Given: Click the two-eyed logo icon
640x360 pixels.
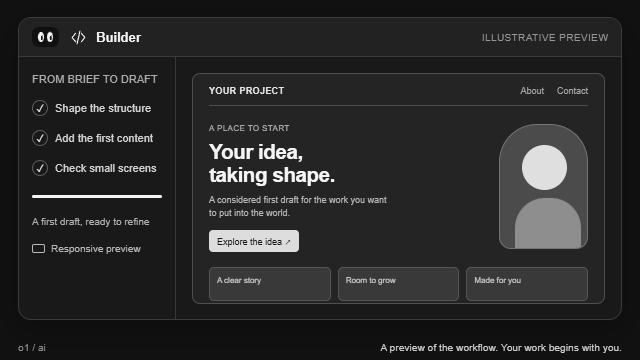Looking at the screenshot, I should point(45,37).
